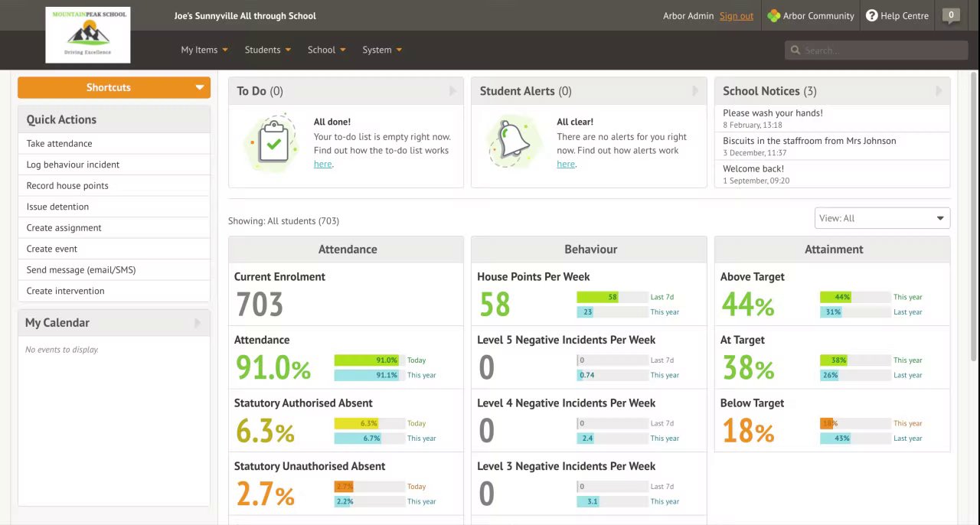Click Create intervention quick action
The image size is (980, 525).
(114, 291)
